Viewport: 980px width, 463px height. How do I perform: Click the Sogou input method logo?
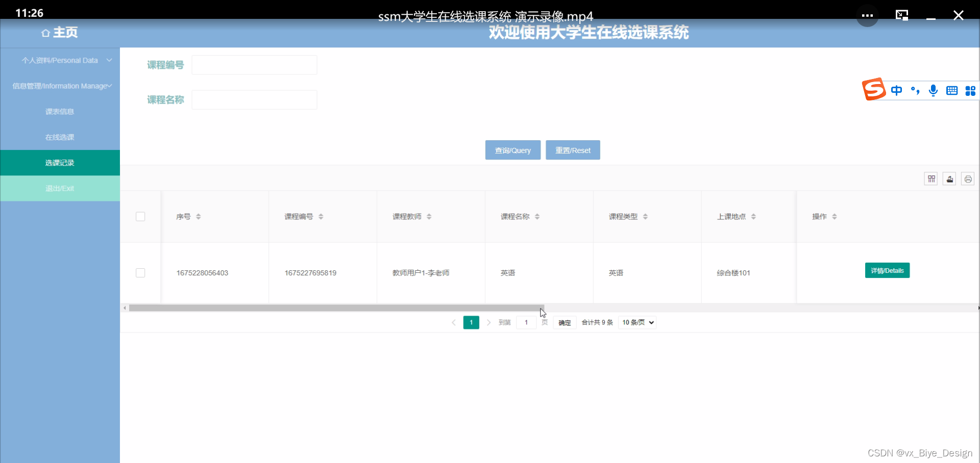point(874,89)
